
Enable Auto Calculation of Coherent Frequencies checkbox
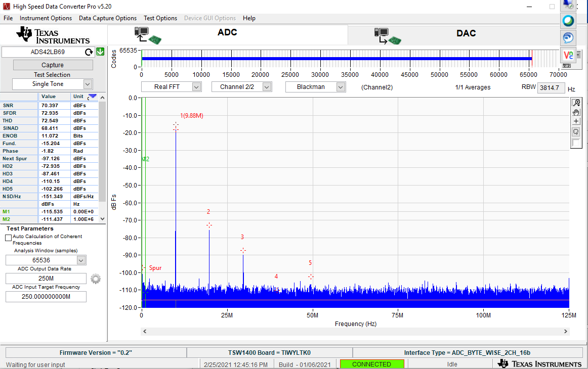(8, 238)
